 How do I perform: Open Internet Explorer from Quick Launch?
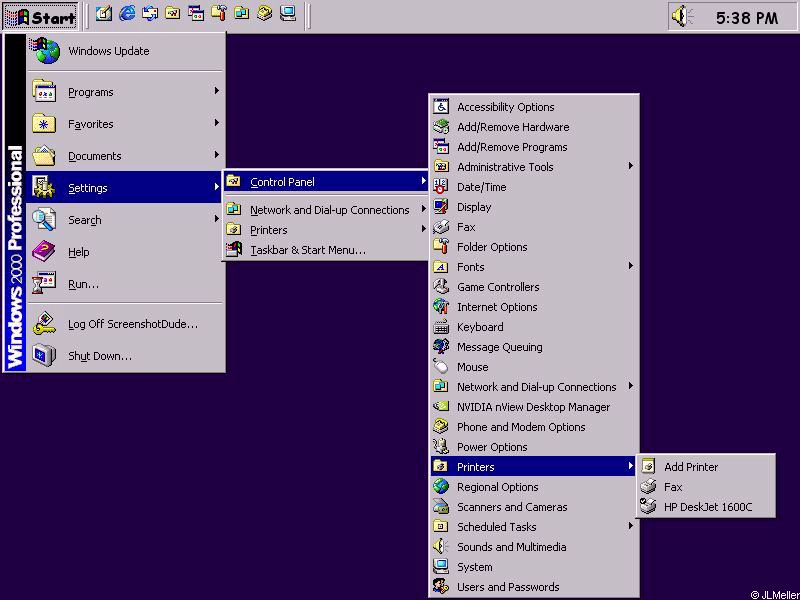(127, 14)
